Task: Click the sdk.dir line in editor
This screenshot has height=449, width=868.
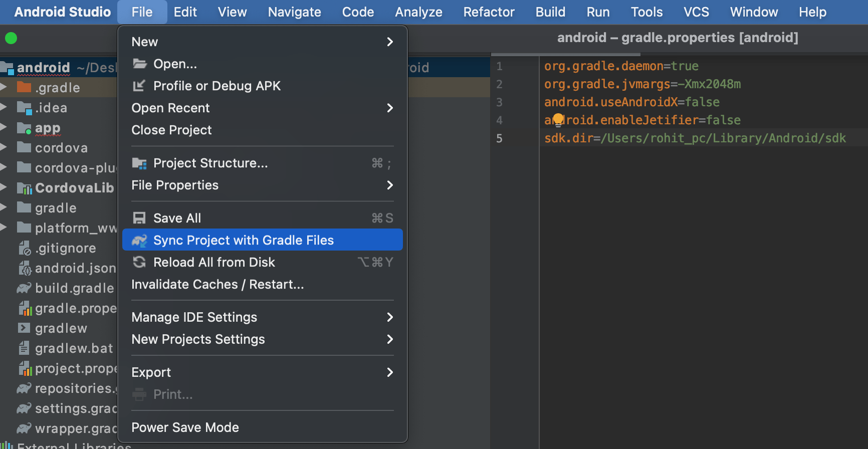Action: click(x=695, y=138)
